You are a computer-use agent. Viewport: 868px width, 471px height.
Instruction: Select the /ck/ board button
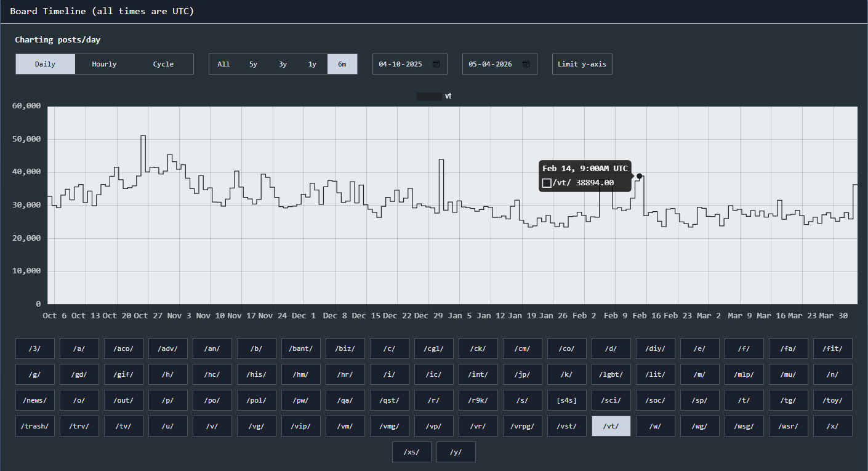tap(478, 348)
